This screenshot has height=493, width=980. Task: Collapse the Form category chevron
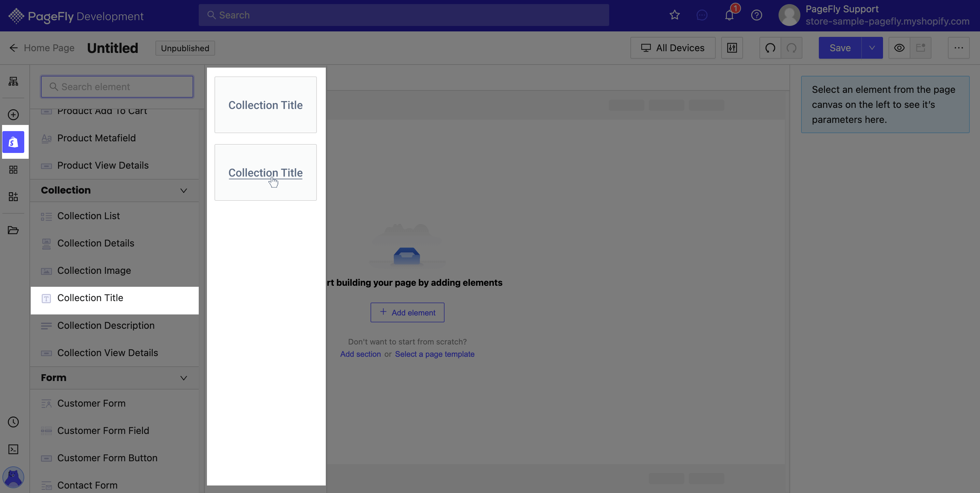(x=183, y=378)
